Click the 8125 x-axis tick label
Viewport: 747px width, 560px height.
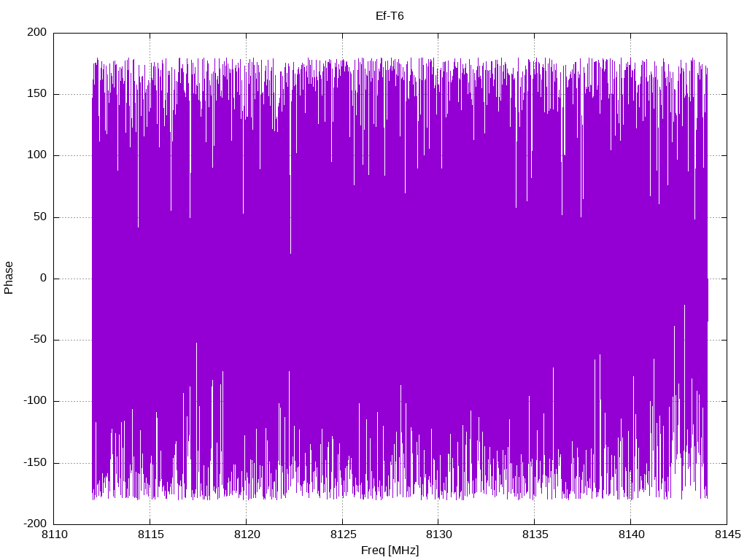tap(343, 534)
